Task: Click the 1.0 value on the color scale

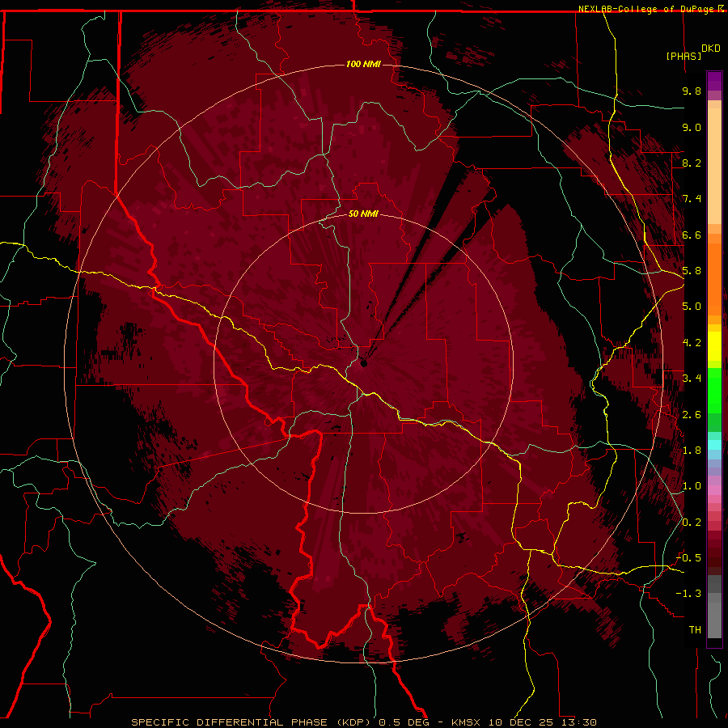Action: 692,486
